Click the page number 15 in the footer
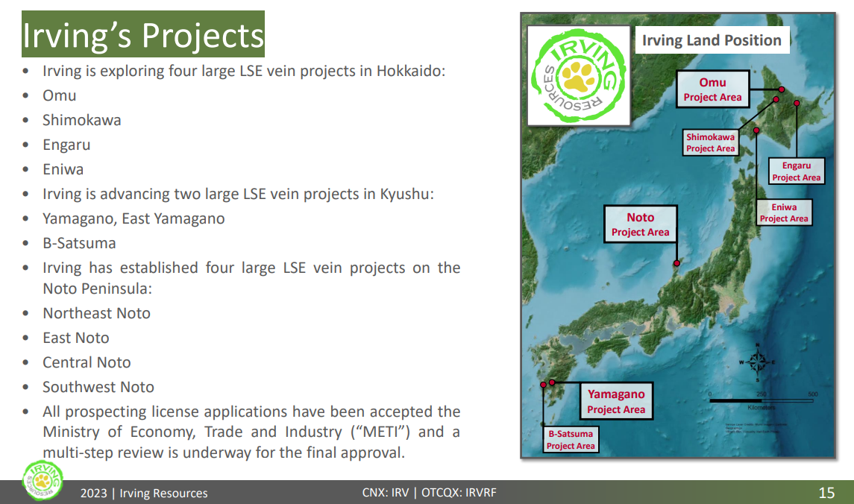 (x=826, y=493)
